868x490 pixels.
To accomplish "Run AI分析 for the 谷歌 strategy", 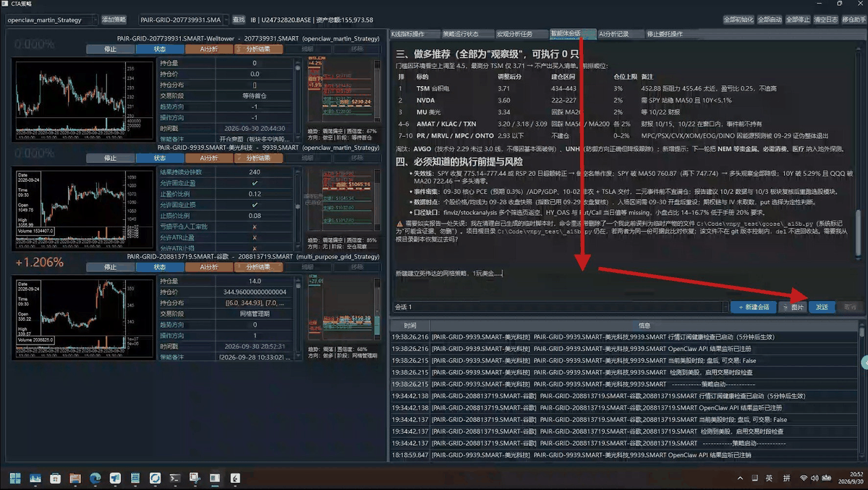I will [x=209, y=267].
